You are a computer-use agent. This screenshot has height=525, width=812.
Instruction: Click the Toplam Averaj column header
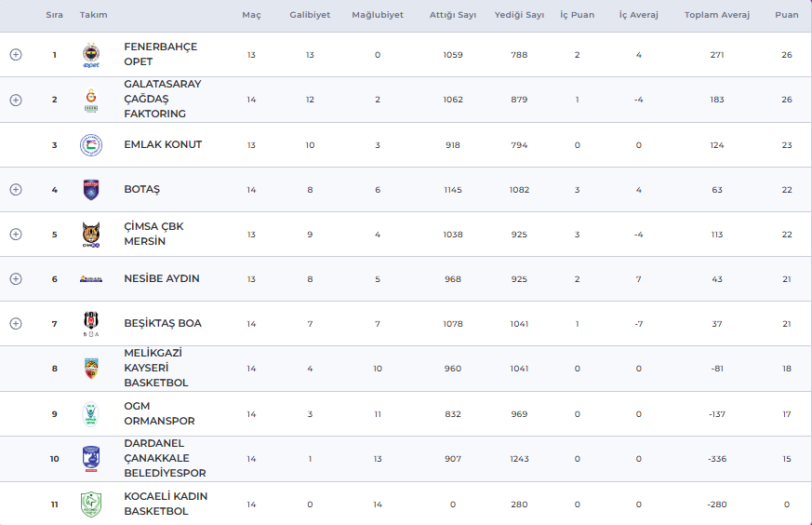point(716,16)
